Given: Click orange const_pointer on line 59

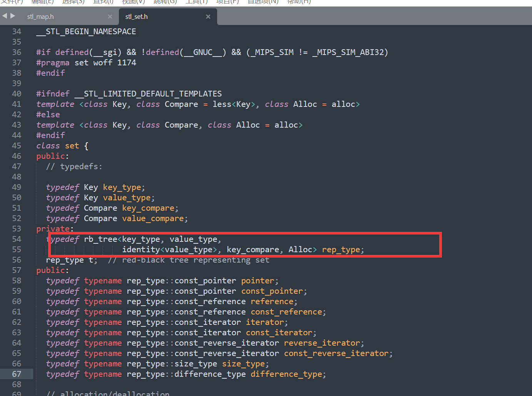Looking at the screenshot, I should click(x=272, y=291).
